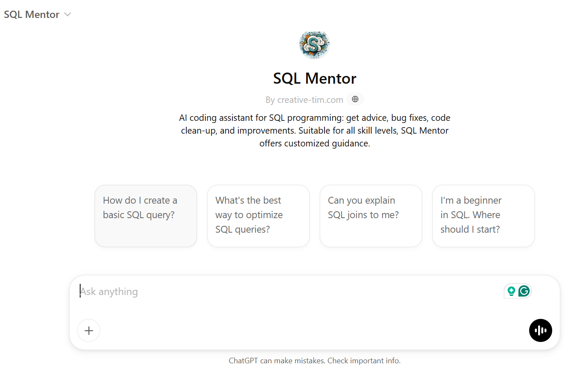Open the Grammarly G icon

pyautogui.click(x=524, y=291)
